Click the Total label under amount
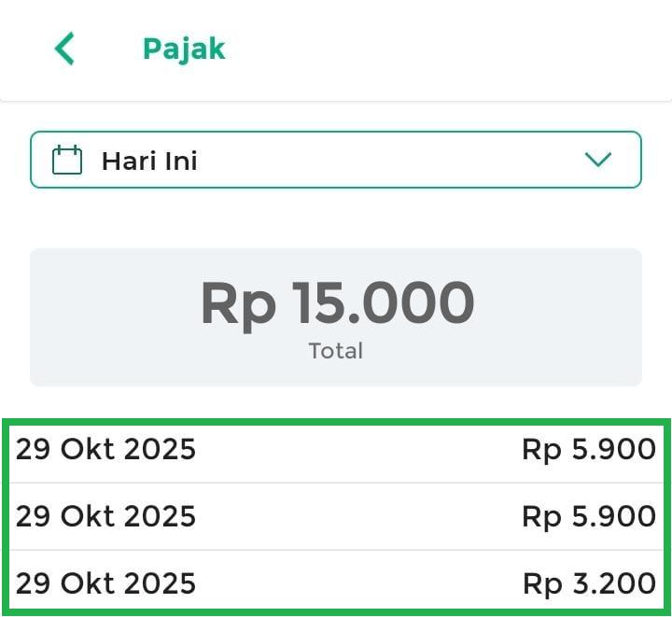672x617 pixels. coord(336,351)
